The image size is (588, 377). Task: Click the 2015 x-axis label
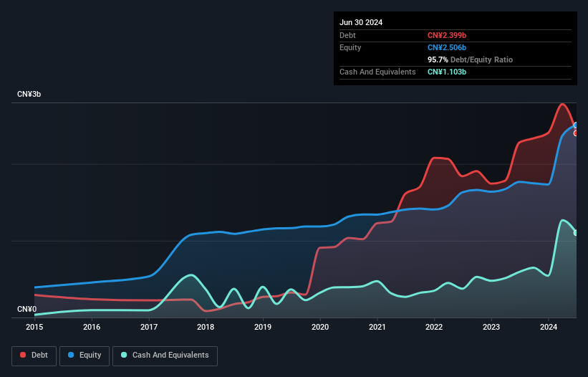(34, 327)
